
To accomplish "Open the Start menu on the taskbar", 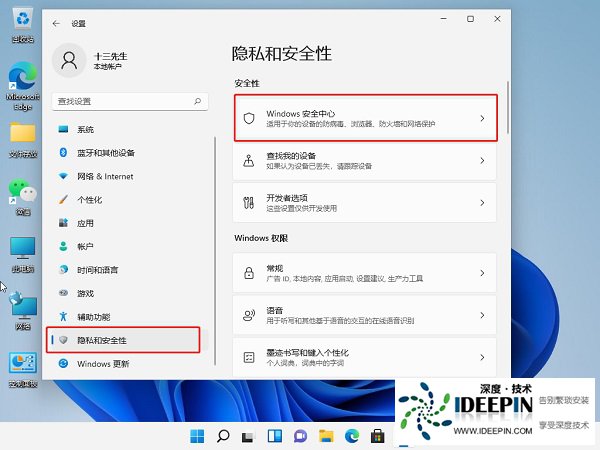I will pyautogui.click(x=197, y=436).
